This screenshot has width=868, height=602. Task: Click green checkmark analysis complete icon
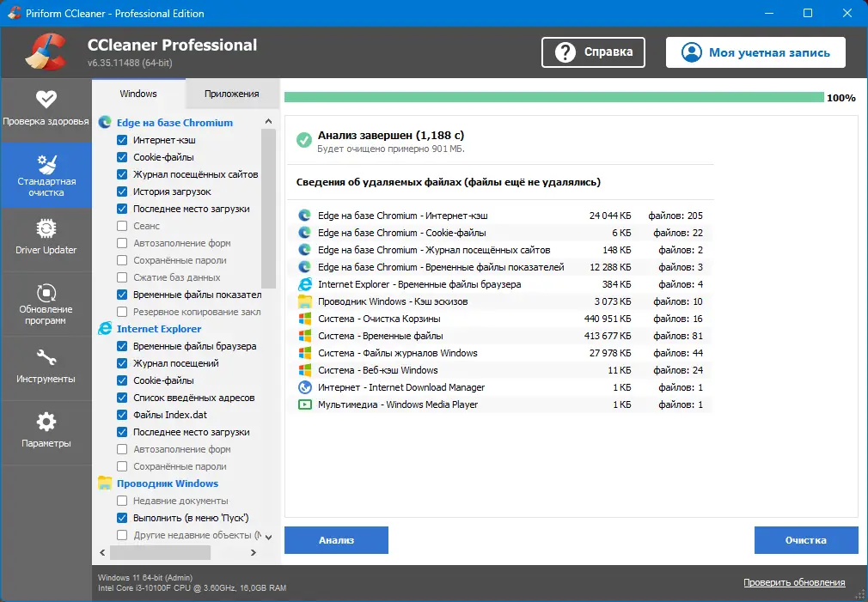304,140
